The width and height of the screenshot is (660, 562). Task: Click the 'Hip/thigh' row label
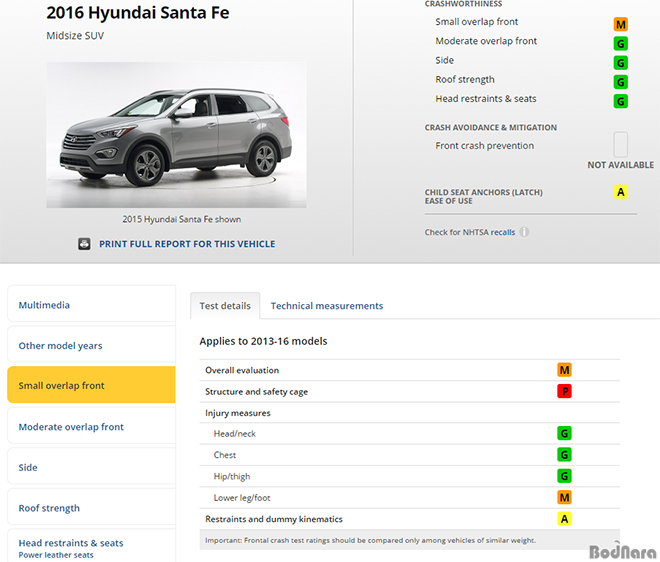(x=232, y=477)
